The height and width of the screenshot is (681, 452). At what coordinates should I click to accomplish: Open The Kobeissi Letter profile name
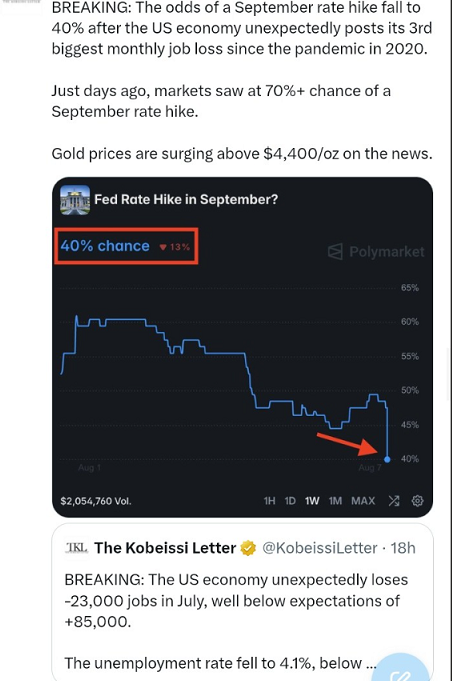coord(165,548)
